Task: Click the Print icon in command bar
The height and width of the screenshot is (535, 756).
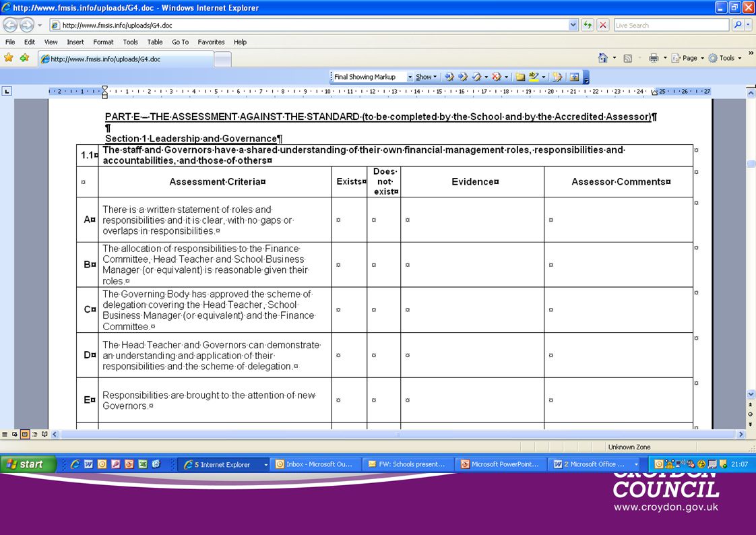Action: coord(654,59)
